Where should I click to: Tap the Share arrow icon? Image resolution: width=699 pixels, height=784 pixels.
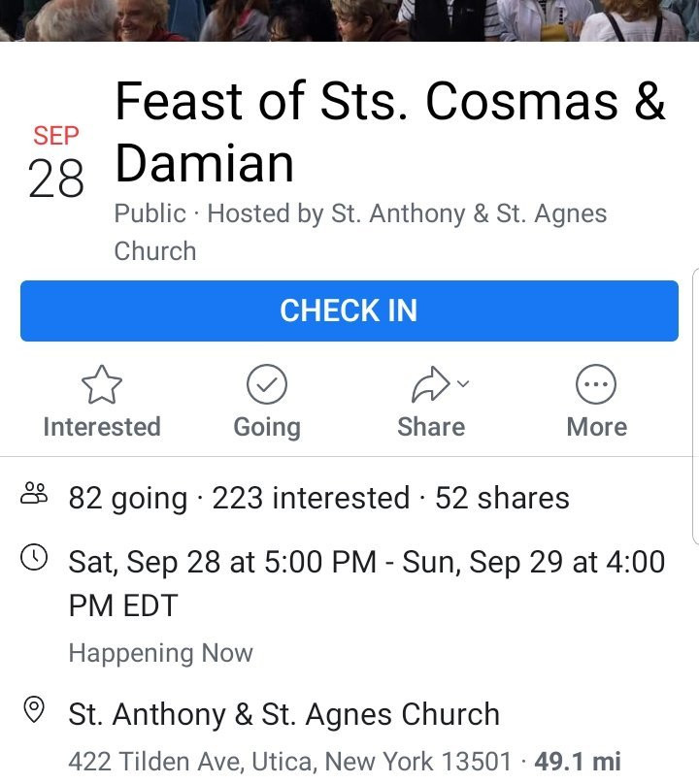428,386
